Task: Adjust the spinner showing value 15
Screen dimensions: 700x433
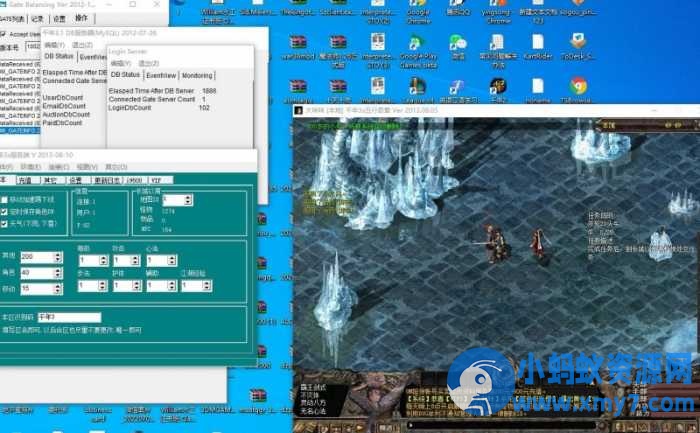Action: tap(41, 289)
